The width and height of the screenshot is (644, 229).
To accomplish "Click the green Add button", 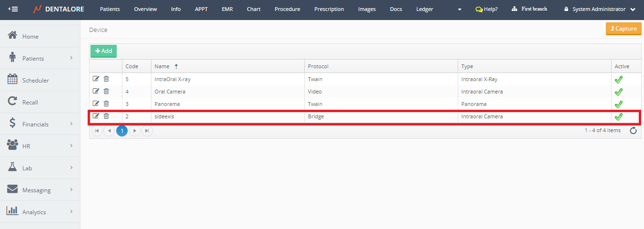I will click(x=103, y=51).
